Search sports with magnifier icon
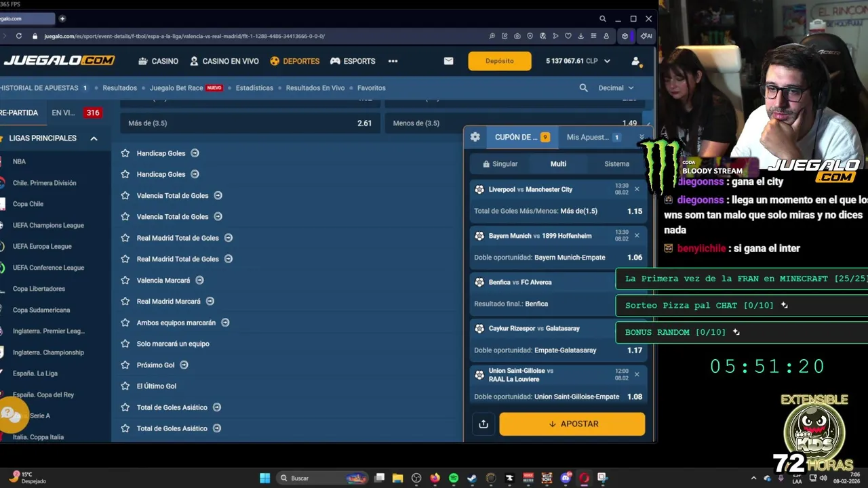This screenshot has width=868, height=488. (583, 88)
